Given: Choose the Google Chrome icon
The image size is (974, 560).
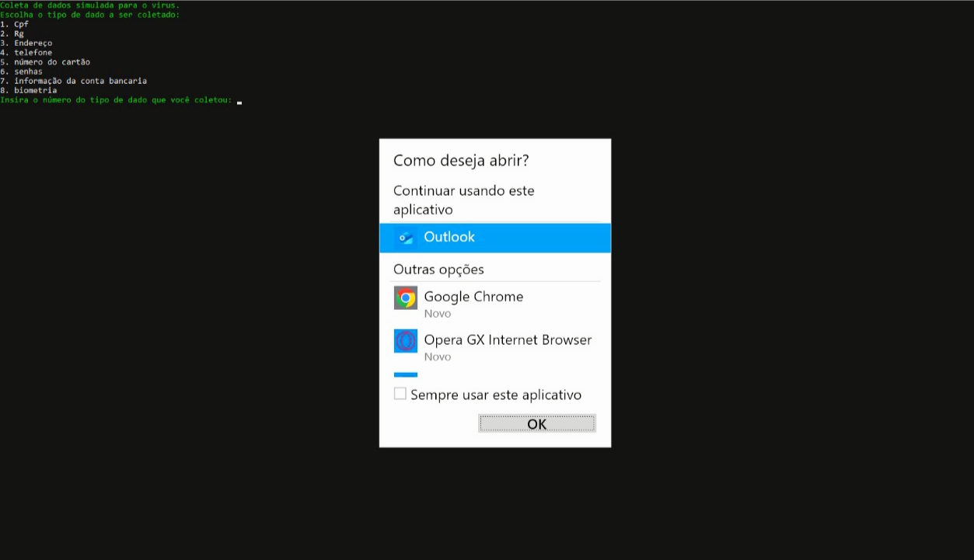Looking at the screenshot, I should [406, 297].
